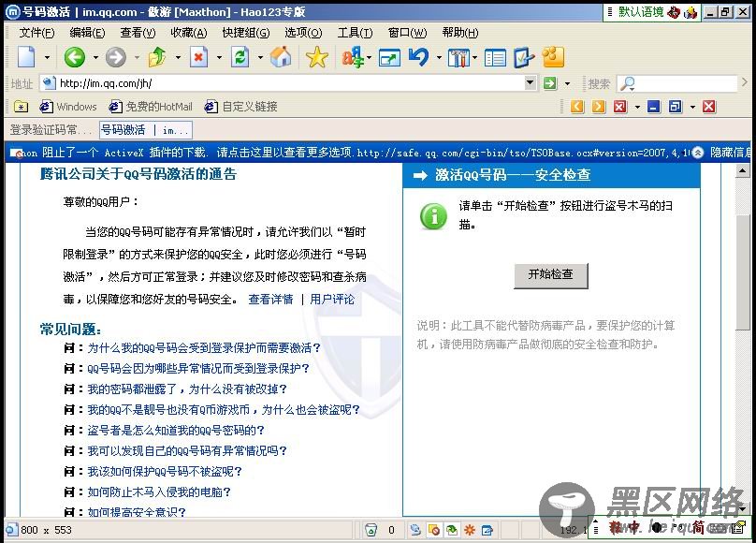
Task: Click the green recycle bin status icon
Action: (371, 530)
